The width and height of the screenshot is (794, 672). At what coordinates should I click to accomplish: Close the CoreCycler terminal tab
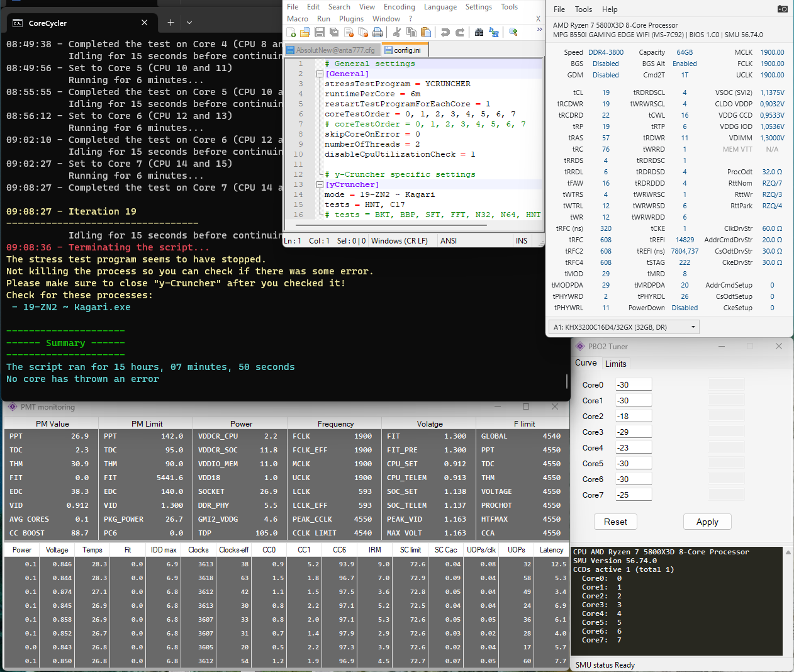point(144,23)
